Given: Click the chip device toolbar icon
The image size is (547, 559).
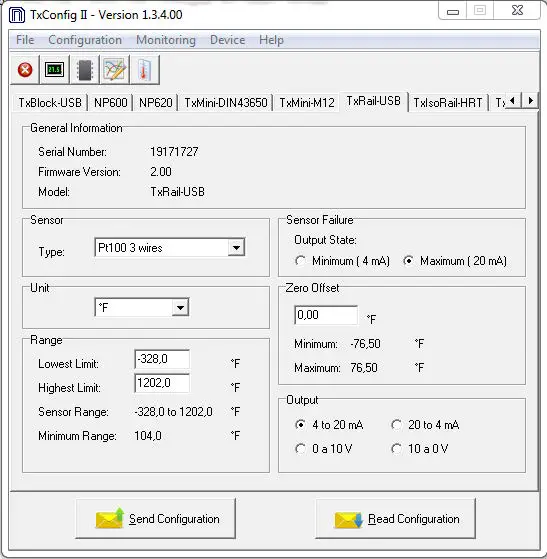Looking at the screenshot, I should [85, 70].
